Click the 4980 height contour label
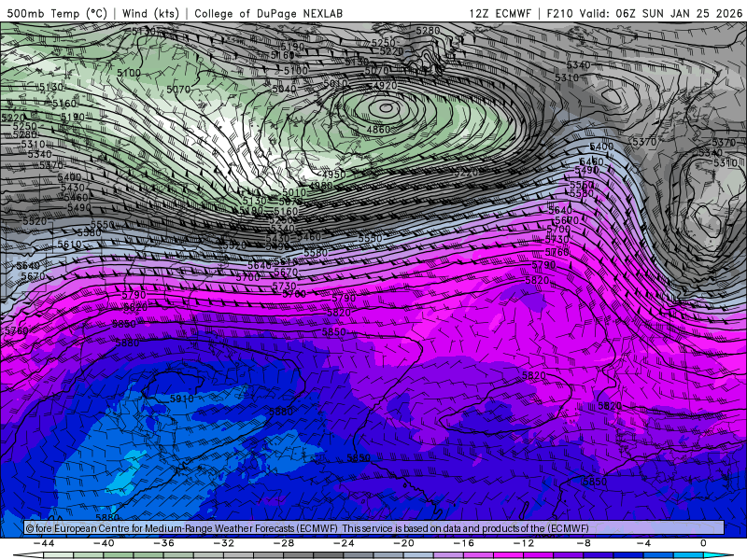 [x=320, y=185]
